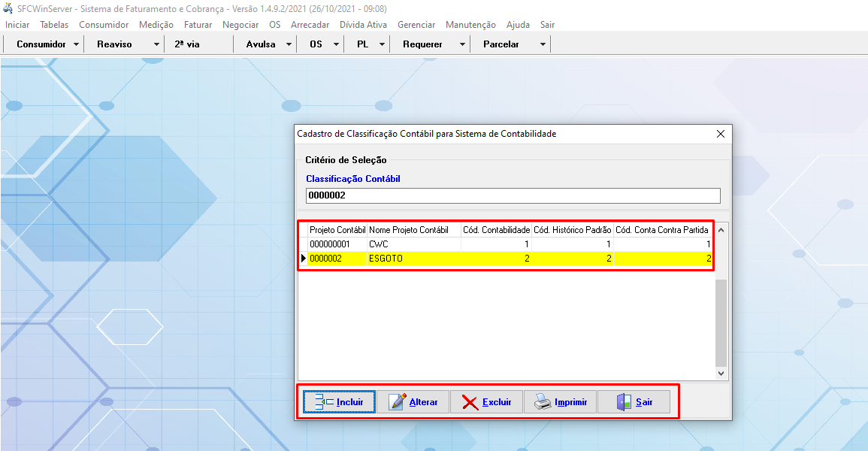868x451 pixels.
Task: Open the Dívida Ativa menu
Action: [363, 25]
